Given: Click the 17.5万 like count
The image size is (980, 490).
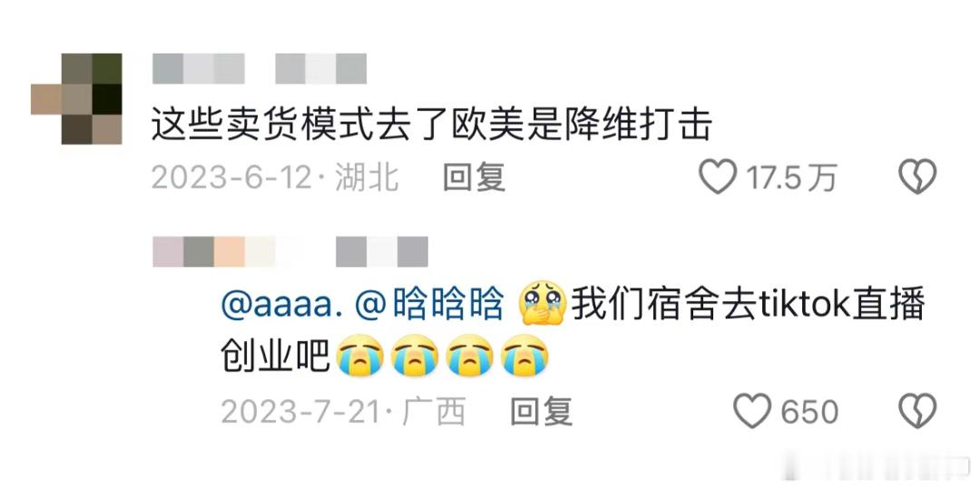Looking at the screenshot, I should [x=790, y=178].
